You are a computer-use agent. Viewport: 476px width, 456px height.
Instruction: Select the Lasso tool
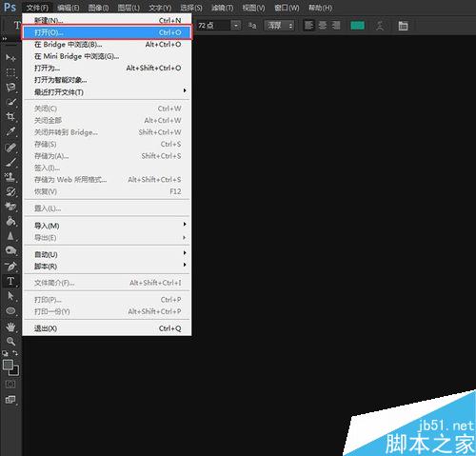(10, 88)
